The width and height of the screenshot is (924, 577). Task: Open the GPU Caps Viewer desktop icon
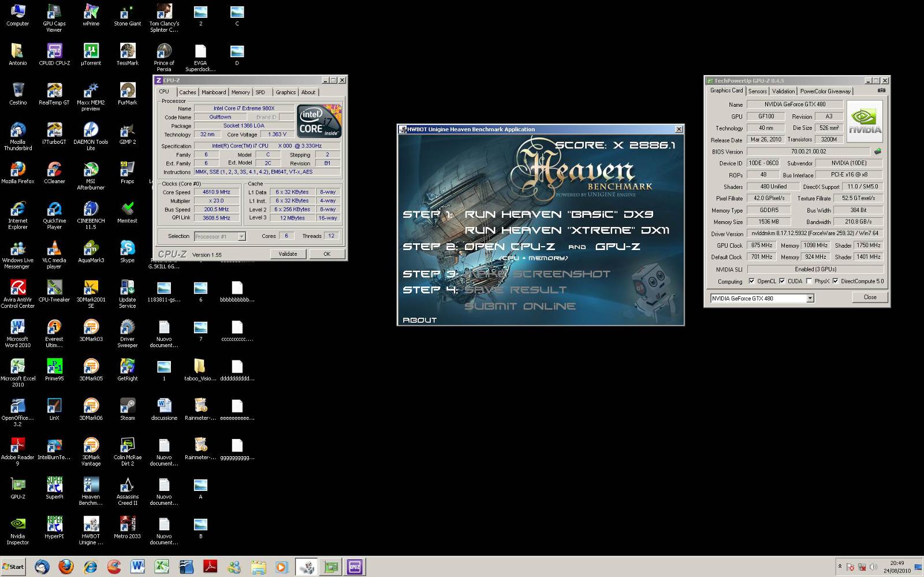[x=54, y=18]
